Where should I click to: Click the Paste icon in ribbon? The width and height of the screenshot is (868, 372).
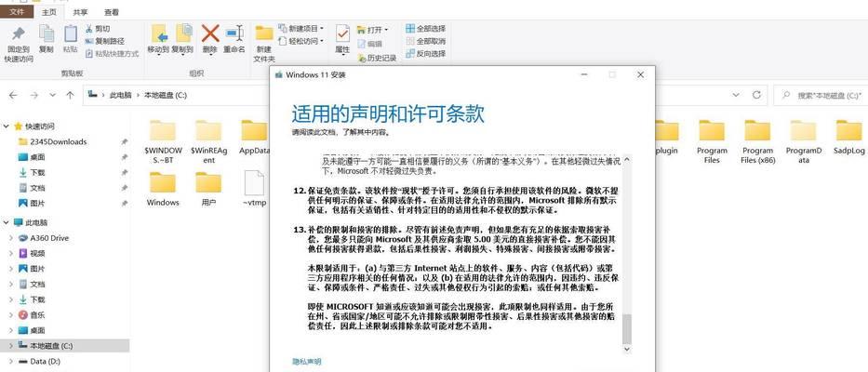point(71,34)
